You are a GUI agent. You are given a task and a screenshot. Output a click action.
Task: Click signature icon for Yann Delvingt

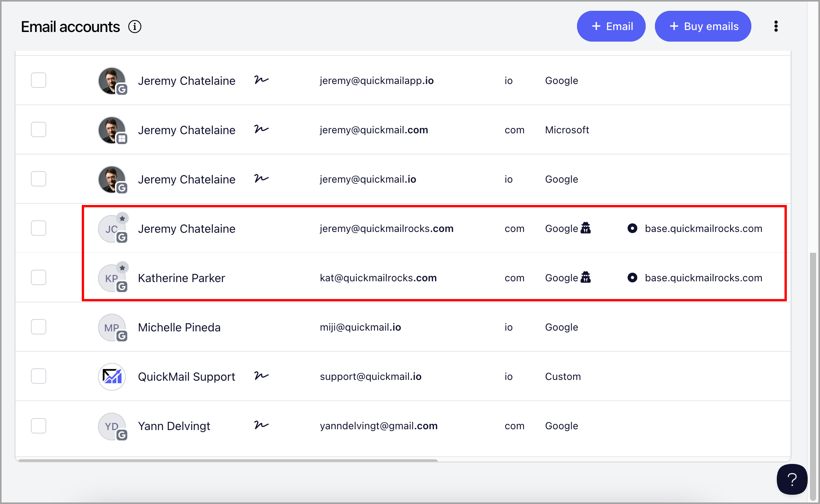[261, 425]
